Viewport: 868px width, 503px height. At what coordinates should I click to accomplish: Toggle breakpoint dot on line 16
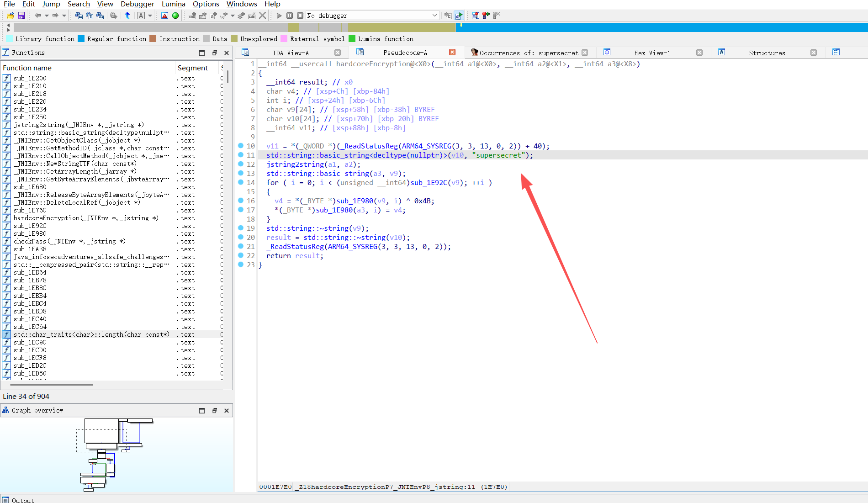point(241,201)
